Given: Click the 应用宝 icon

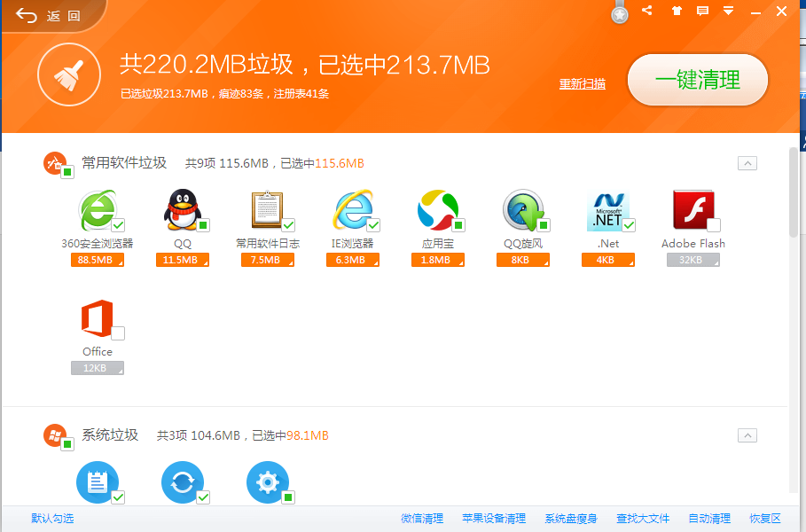Looking at the screenshot, I should [437, 210].
